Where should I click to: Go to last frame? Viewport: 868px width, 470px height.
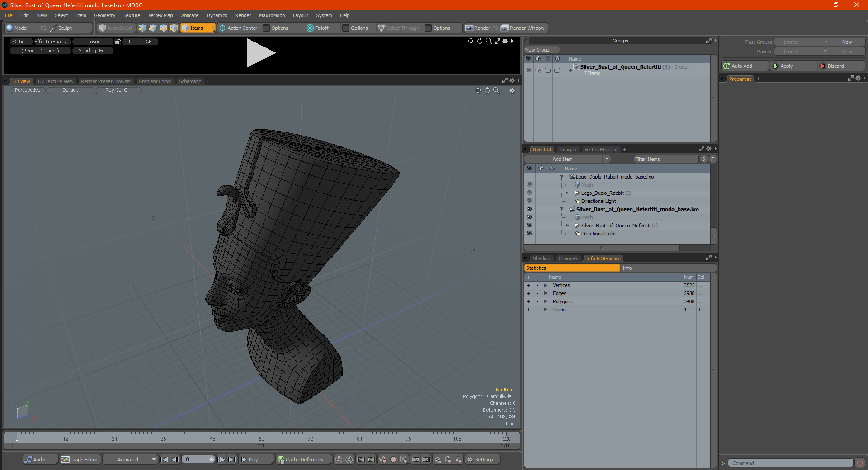232,460
